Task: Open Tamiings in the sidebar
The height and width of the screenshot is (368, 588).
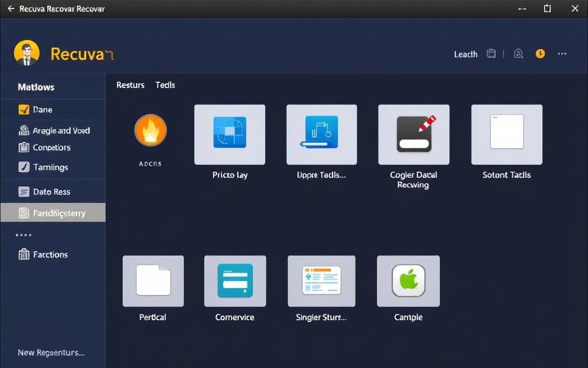Action: (53, 167)
